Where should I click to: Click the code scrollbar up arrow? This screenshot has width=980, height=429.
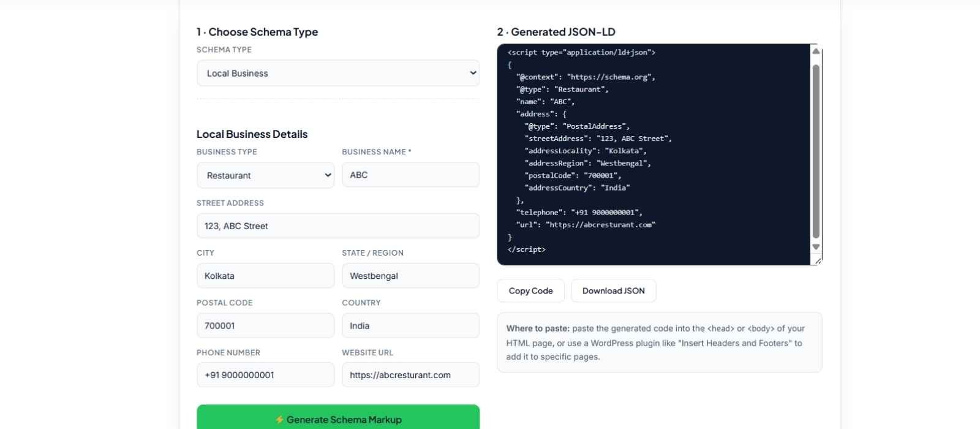coord(816,51)
